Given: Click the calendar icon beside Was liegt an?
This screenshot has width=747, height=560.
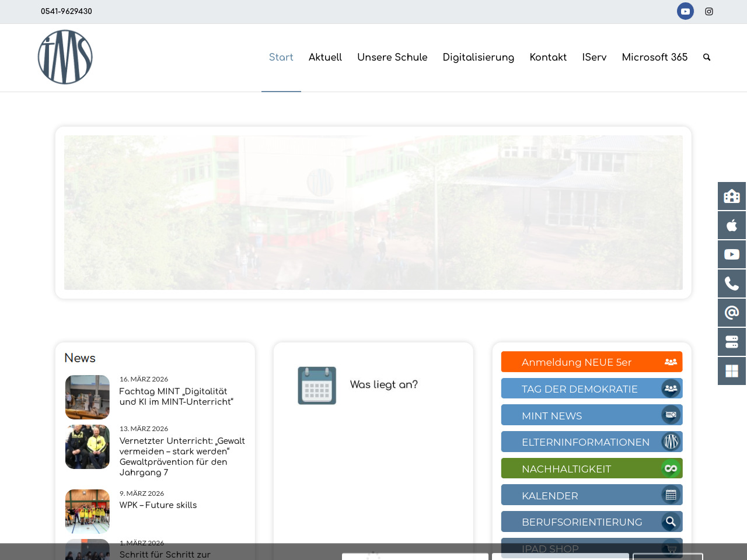Looking at the screenshot, I should tap(317, 386).
